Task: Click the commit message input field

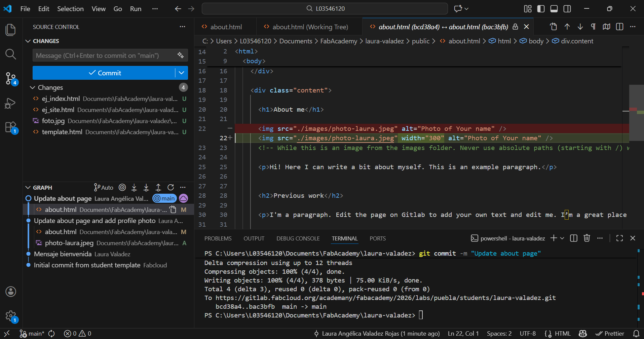Action: [x=104, y=55]
